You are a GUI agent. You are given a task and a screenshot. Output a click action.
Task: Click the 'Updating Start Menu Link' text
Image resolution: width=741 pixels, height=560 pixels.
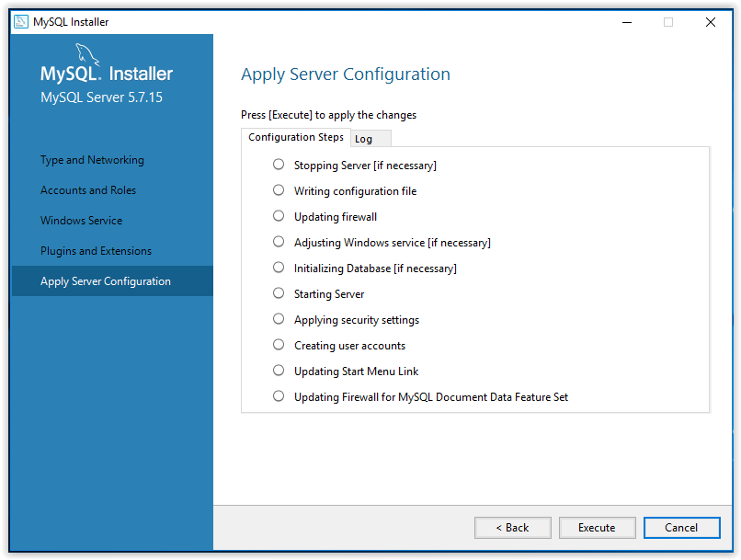356,371
